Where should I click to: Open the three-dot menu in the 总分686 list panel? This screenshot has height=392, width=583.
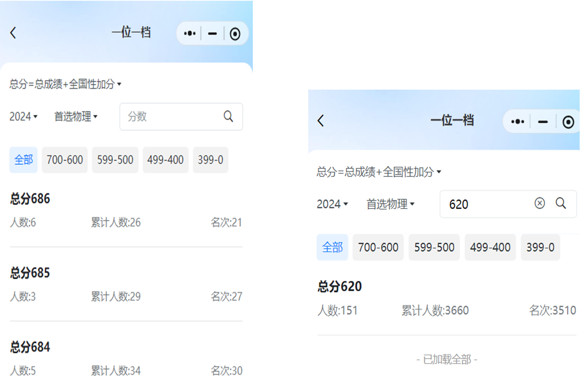(190, 33)
